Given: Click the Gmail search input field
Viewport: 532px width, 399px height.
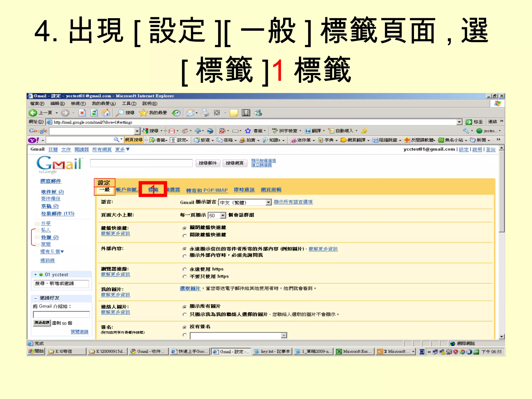Looking at the screenshot, I should pos(141,163).
